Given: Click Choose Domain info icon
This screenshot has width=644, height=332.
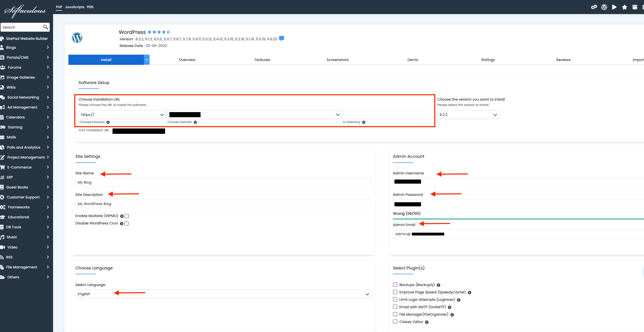Looking at the screenshot, I should (x=195, y=122).
